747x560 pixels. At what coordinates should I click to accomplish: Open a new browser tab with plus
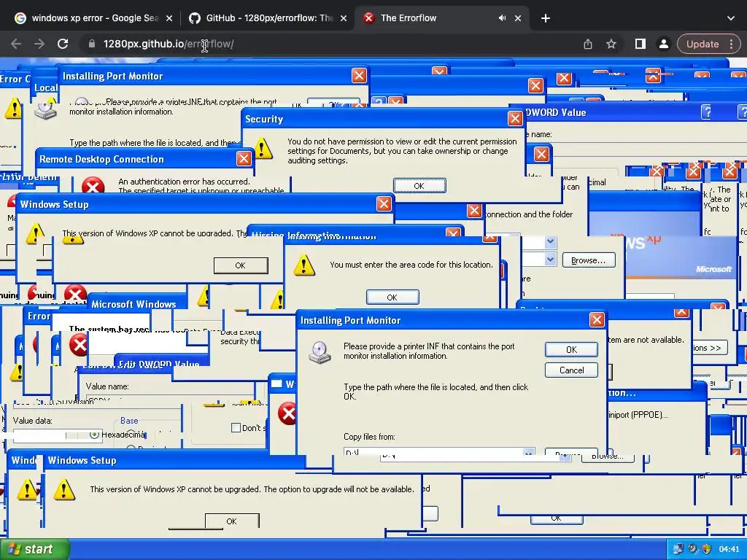[x=546, y=18]
